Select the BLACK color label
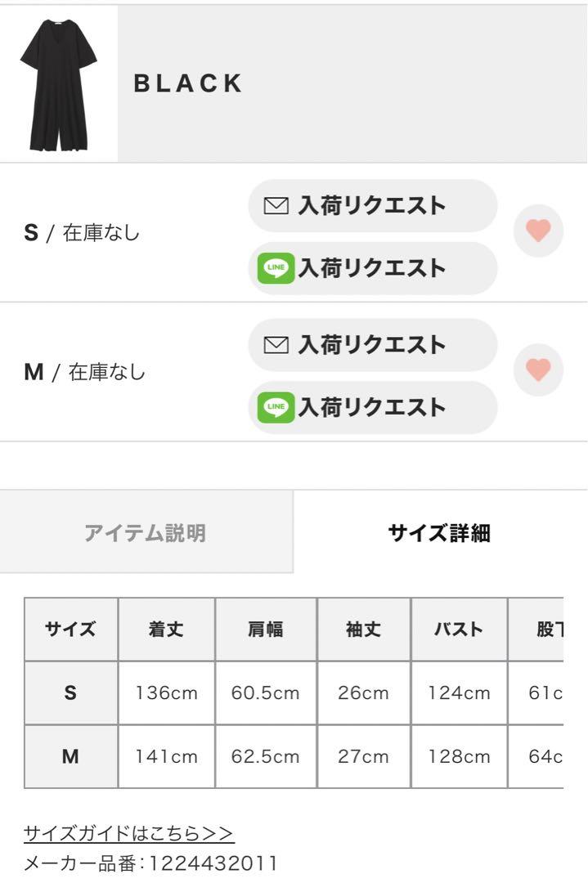The image size is (588, 883). tap(187, 83)
